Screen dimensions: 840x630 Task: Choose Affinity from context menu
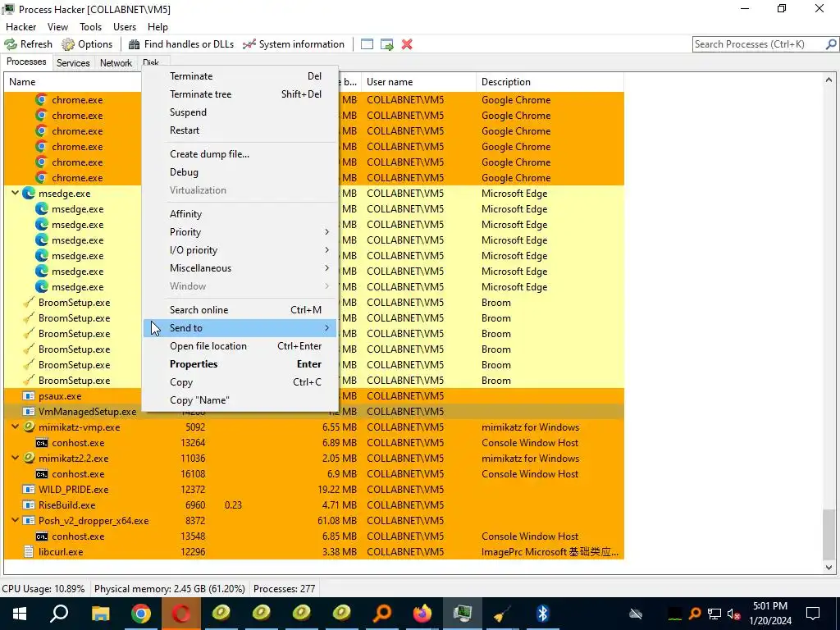[x=240, y=214]
